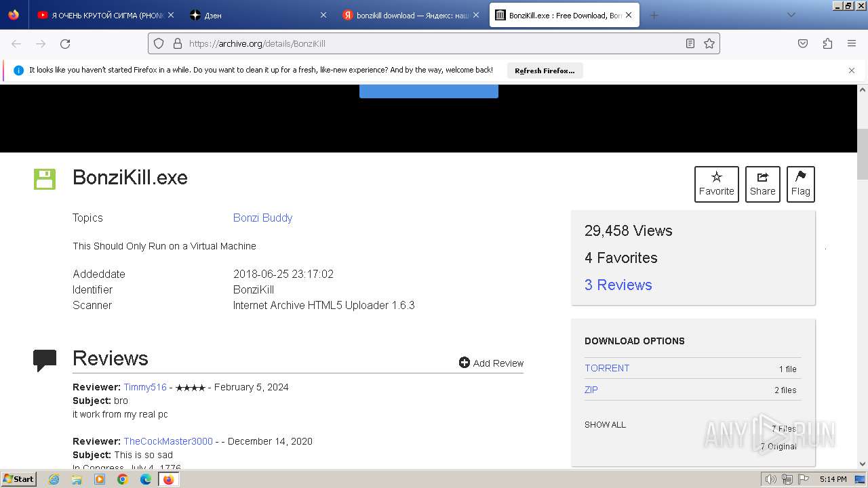868x488 pixels.
Task: Close the YouTube PHONK tab
Action: (170, 15)
